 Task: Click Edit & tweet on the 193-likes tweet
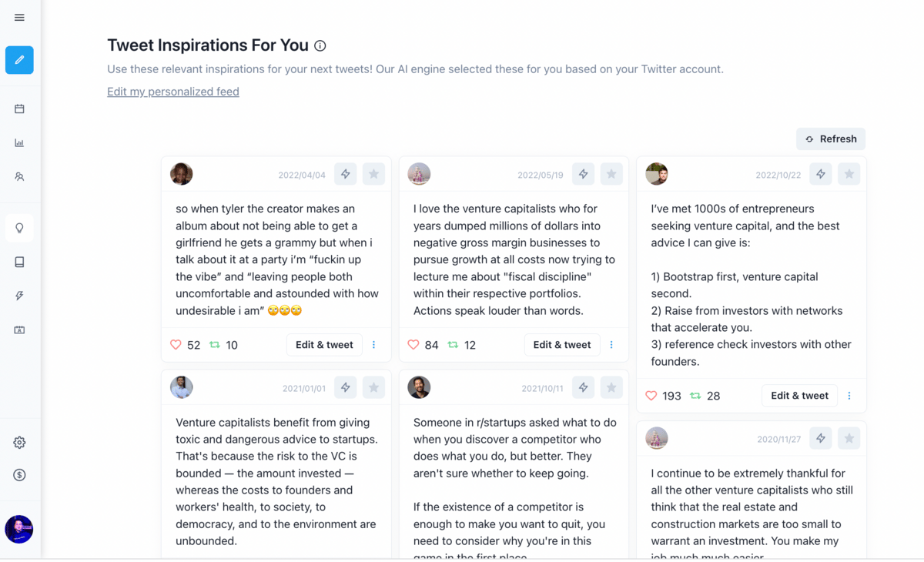[799, 396]
